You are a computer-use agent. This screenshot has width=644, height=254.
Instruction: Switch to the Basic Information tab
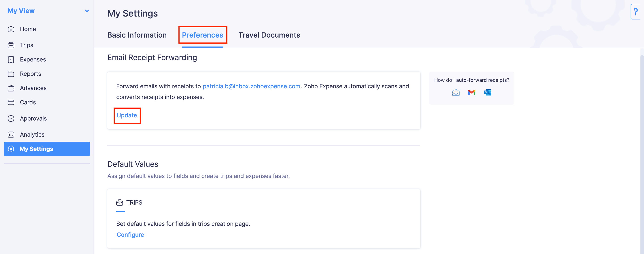tap(137, 35)
